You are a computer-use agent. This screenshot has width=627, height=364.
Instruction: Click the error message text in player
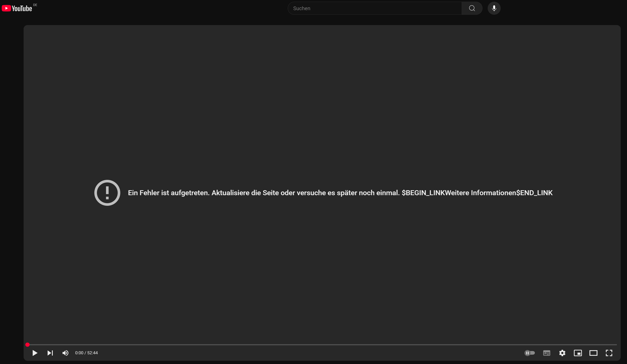[264, 193]
